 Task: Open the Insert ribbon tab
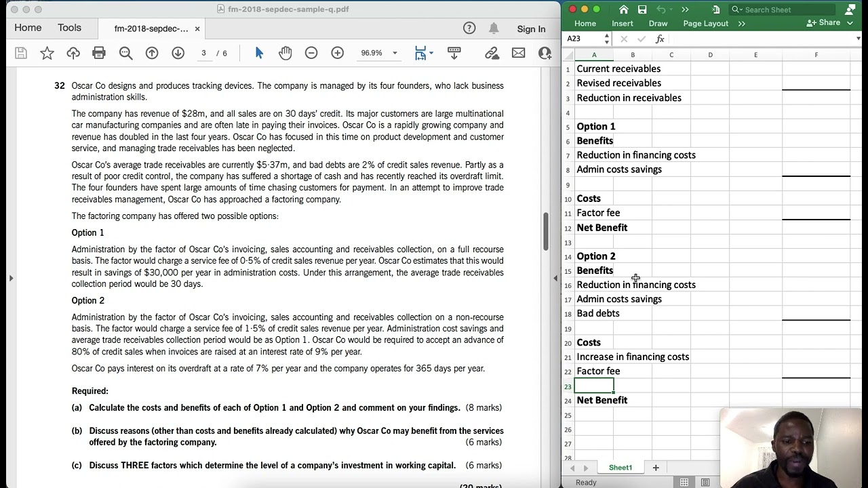623,23
